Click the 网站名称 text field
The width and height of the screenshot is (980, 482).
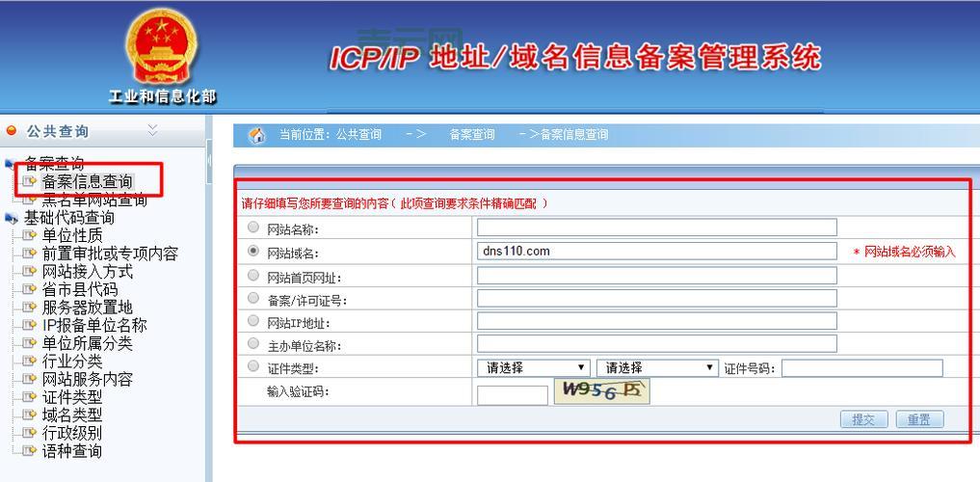click(x=657, y=228)
